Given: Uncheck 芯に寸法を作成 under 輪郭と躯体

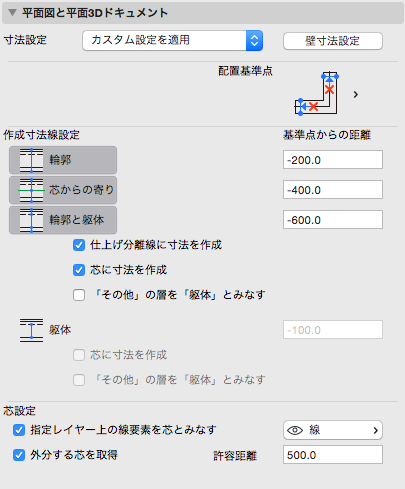Looking at the screenshot, I should click(x=79, y=270).
